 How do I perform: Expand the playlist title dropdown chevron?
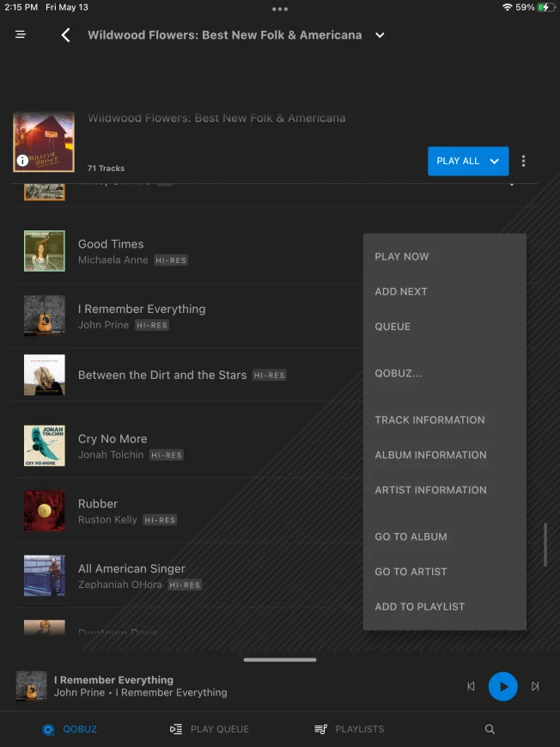pos(380,35)
